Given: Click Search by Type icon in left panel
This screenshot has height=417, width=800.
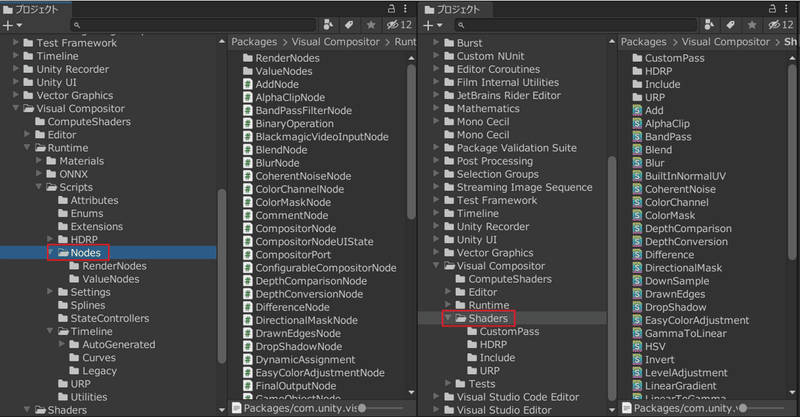Looking at the screenshot, I should [x=329, y=24].
